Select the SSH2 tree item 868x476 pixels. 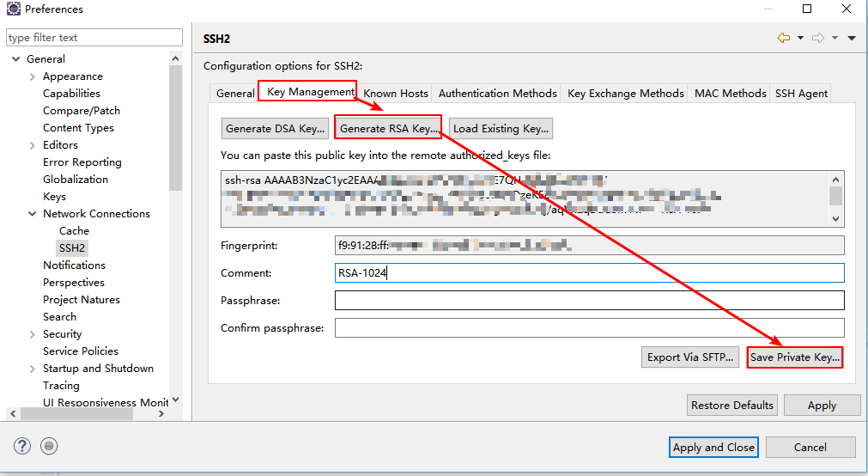[x=72, y=247]
